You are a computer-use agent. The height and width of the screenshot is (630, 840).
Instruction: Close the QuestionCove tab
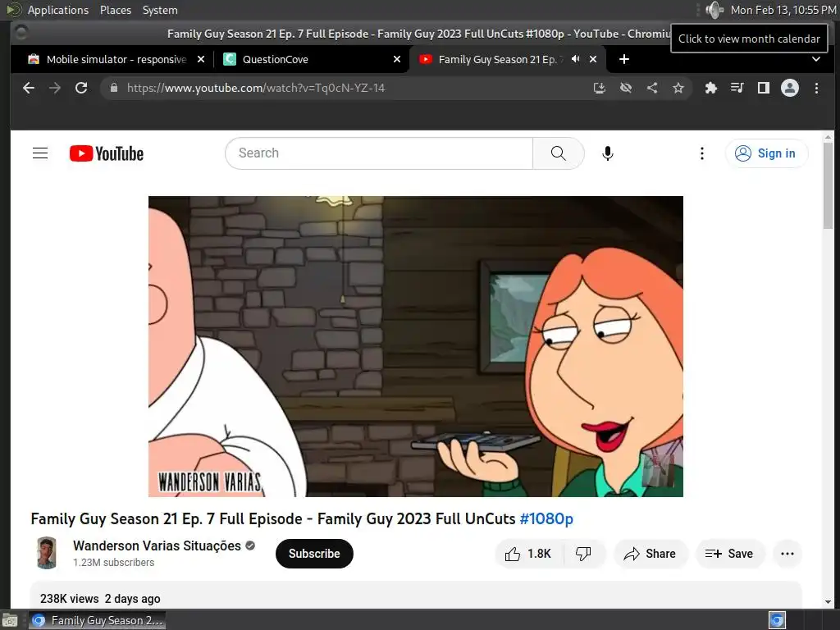pyautogui.click(x=397, y=59)
